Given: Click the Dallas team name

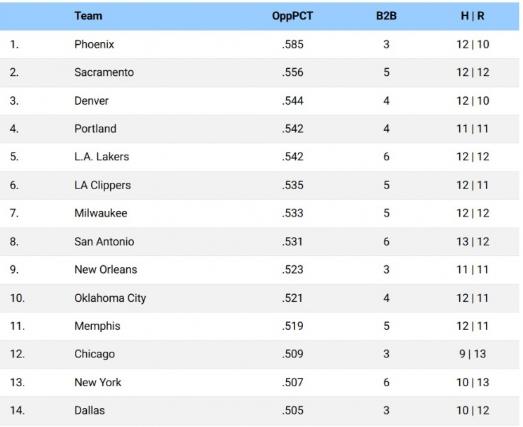Looking at the screenshot, I should [x=90, y=410].
